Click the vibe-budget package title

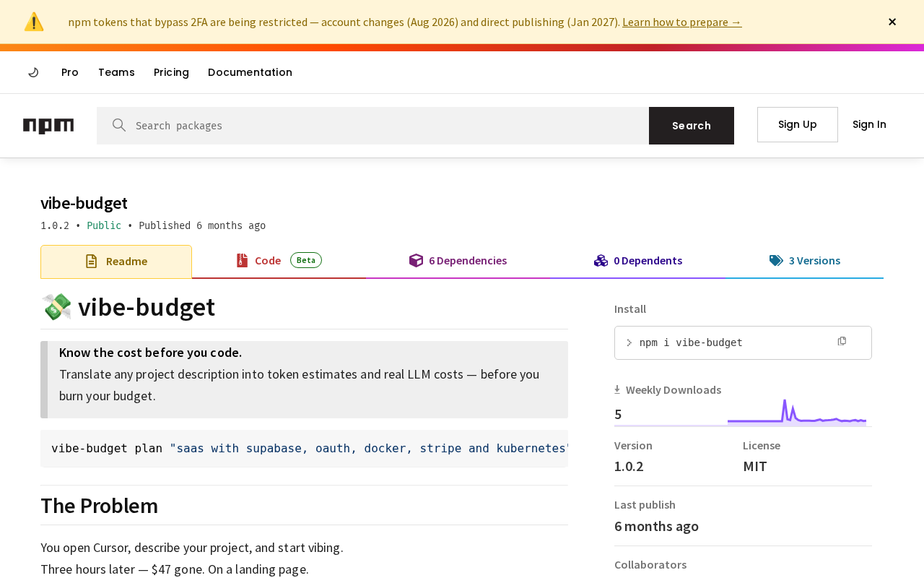click(84, 203)
